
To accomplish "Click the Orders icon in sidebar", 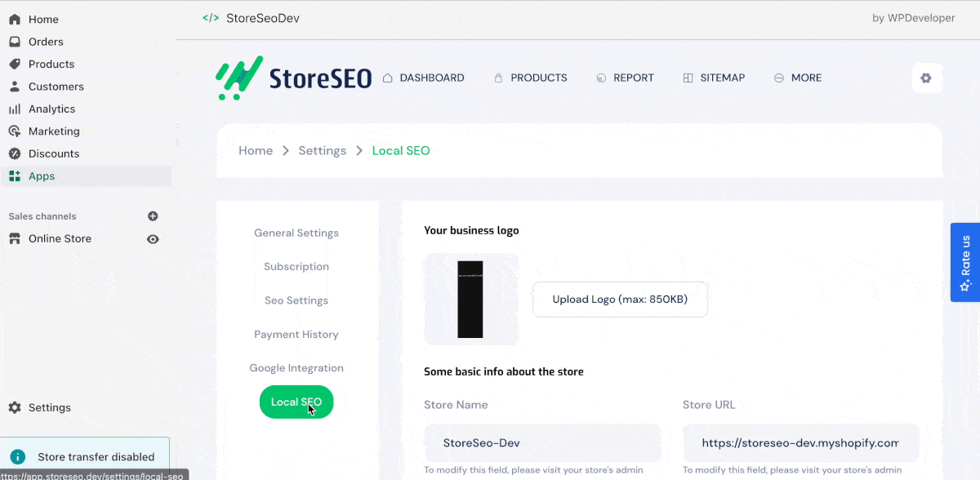I will pyautogui.click(x=15, y=42).
